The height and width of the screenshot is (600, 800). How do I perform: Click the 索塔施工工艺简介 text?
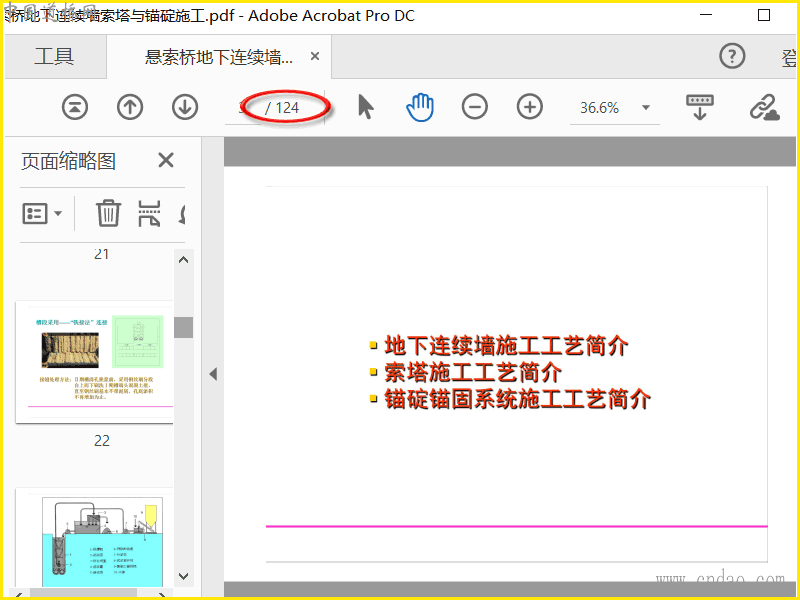pos(473,372)
